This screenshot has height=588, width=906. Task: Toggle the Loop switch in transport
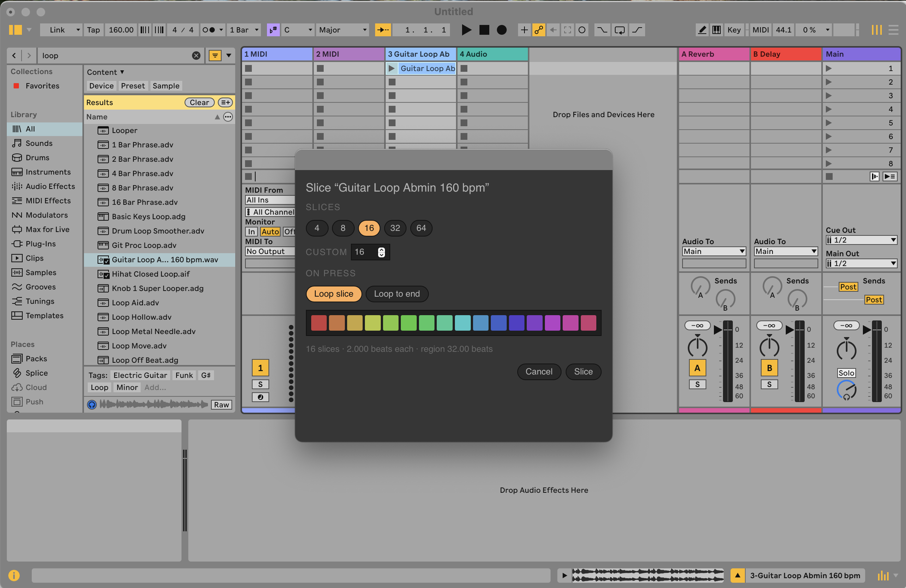coord(619,30)
